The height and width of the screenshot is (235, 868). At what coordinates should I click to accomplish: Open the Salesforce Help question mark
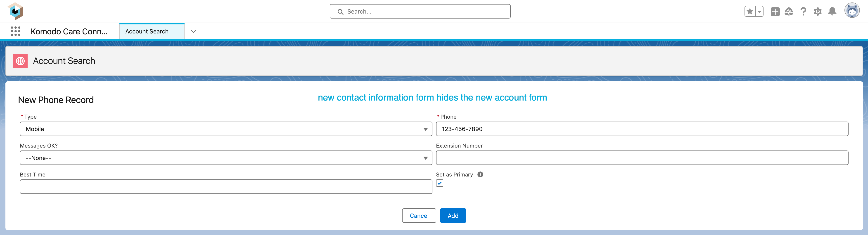coord(803,12)
